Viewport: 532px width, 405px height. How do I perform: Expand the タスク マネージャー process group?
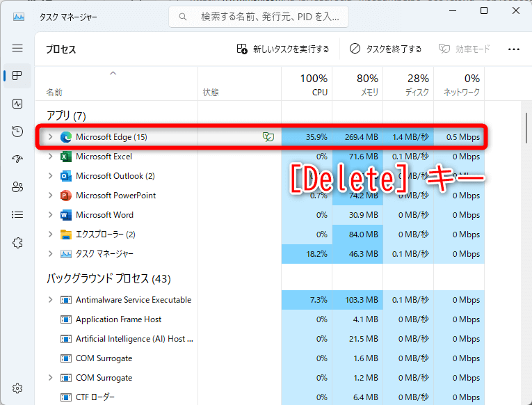point(51,253)
